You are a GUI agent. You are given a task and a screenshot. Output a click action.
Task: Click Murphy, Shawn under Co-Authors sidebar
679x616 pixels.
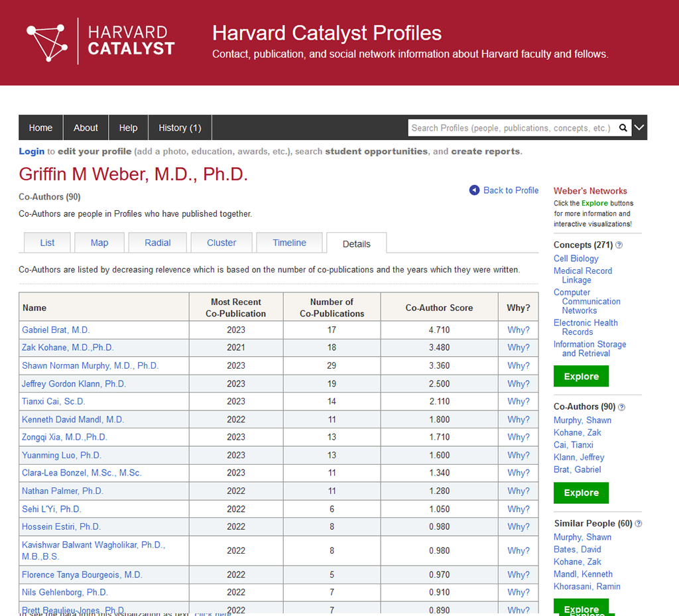[x=582, y=420]
